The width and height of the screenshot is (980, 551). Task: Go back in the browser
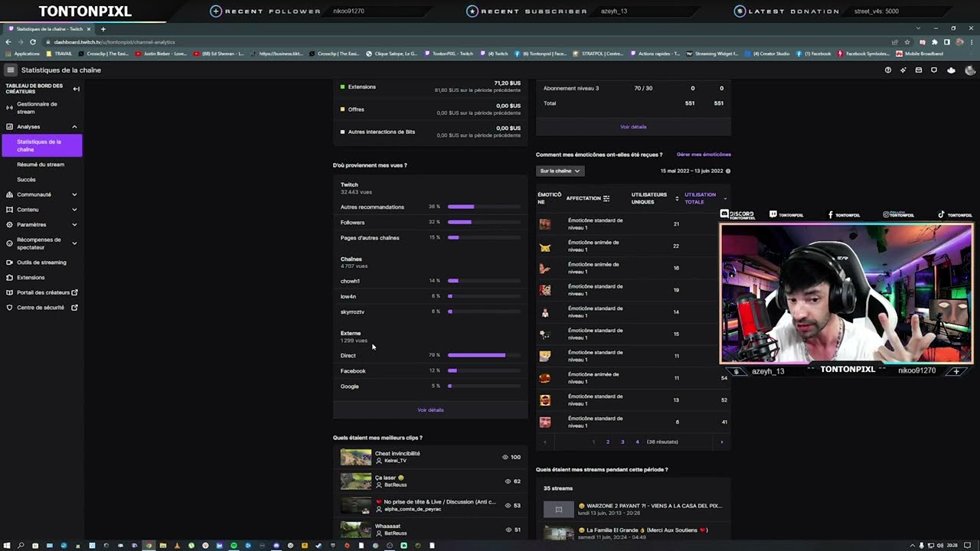[x=8, y=42]
